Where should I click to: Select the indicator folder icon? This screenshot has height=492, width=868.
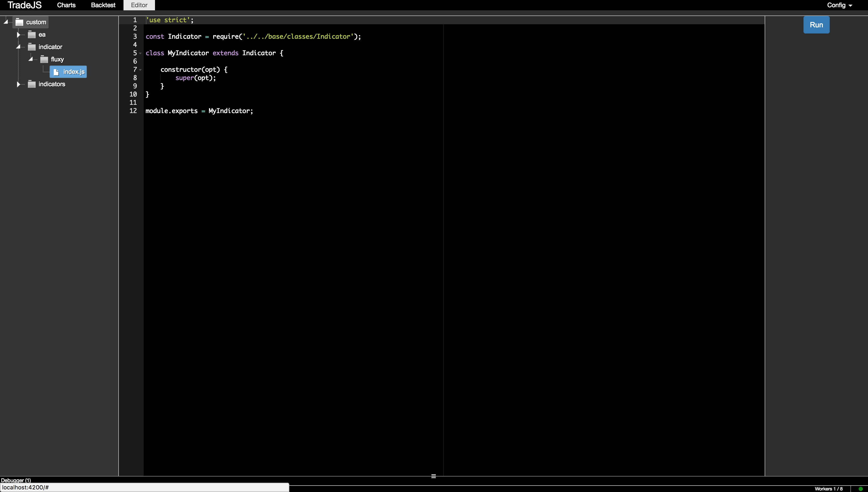[x=32, y=47]
